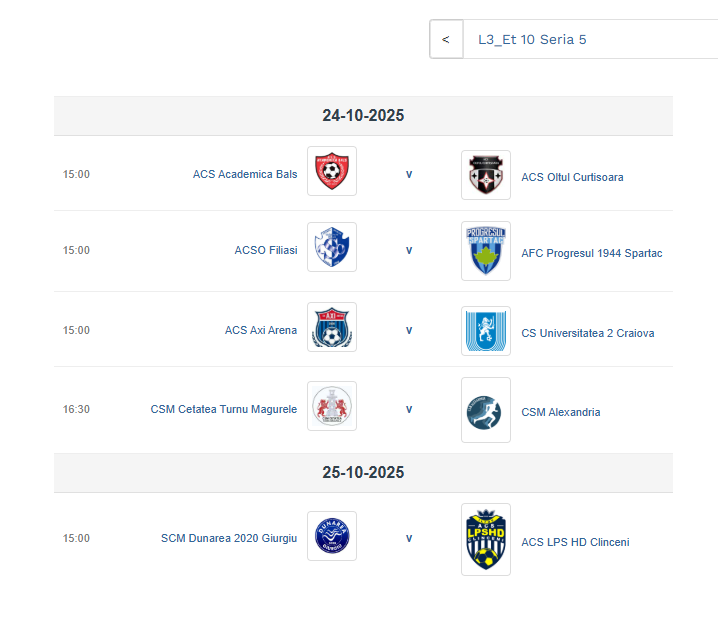Click the CS Universitatea 2 Craiova crest
This screenshot has width=718, height=617.
point(486,331)
